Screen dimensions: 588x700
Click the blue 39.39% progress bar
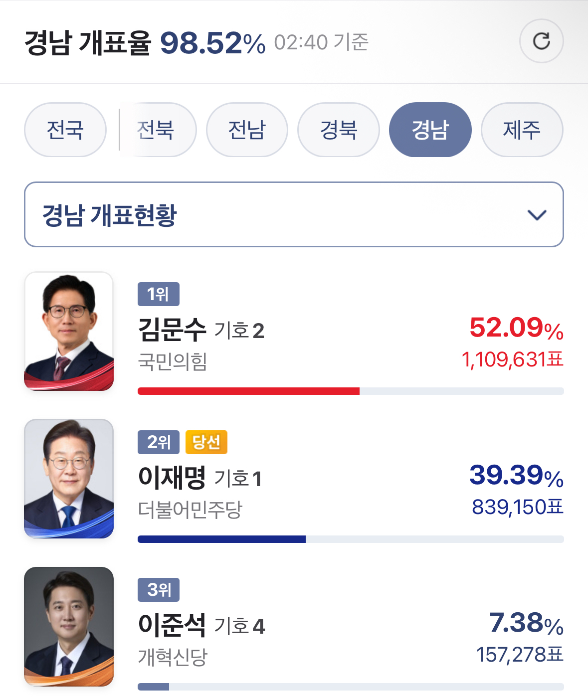coord(222,539)
